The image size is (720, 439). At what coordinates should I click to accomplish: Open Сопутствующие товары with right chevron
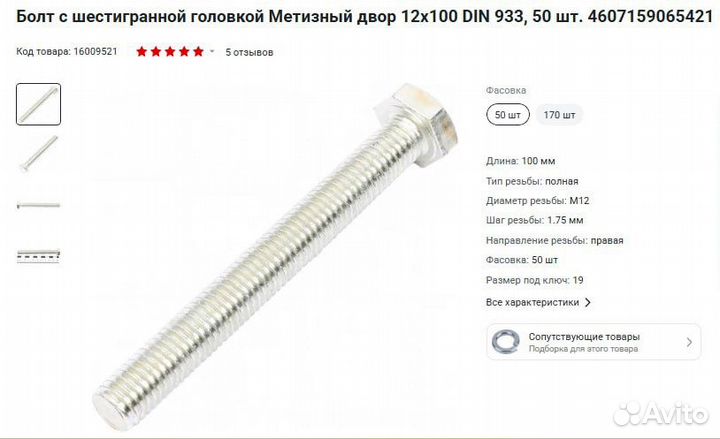pos(689,342)
